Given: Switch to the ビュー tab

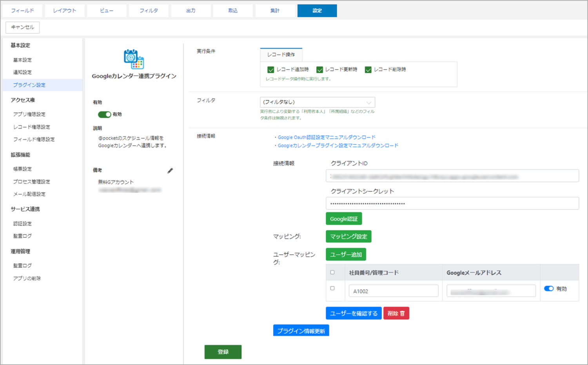Looking at the screenshot, I should pyautogui.click(x=107, y=11).
